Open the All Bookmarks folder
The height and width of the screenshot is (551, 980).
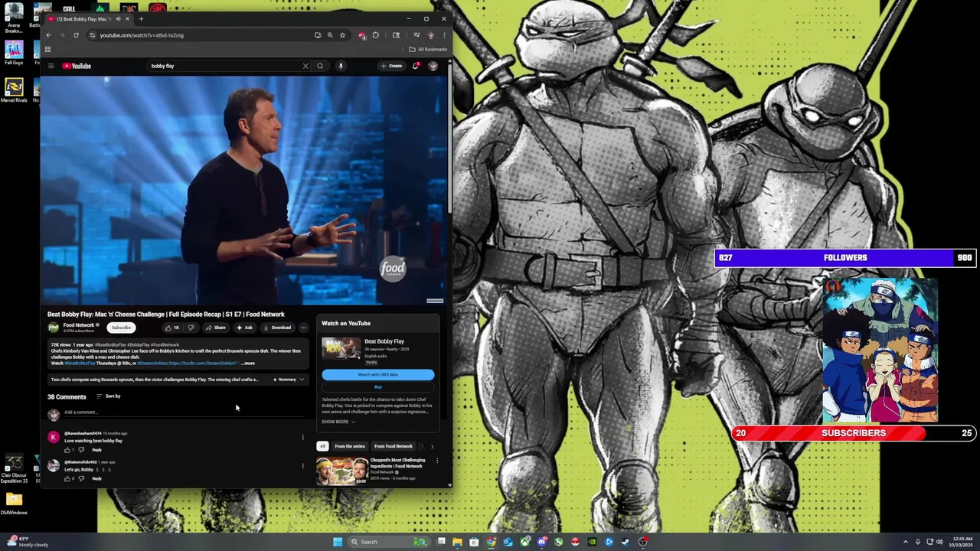coord(428,50)
